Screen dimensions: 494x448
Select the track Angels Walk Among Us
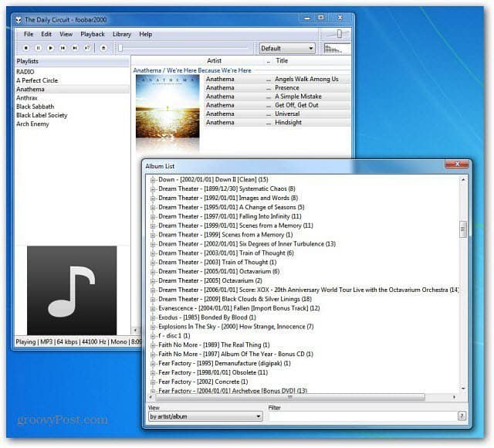point(277,79)
